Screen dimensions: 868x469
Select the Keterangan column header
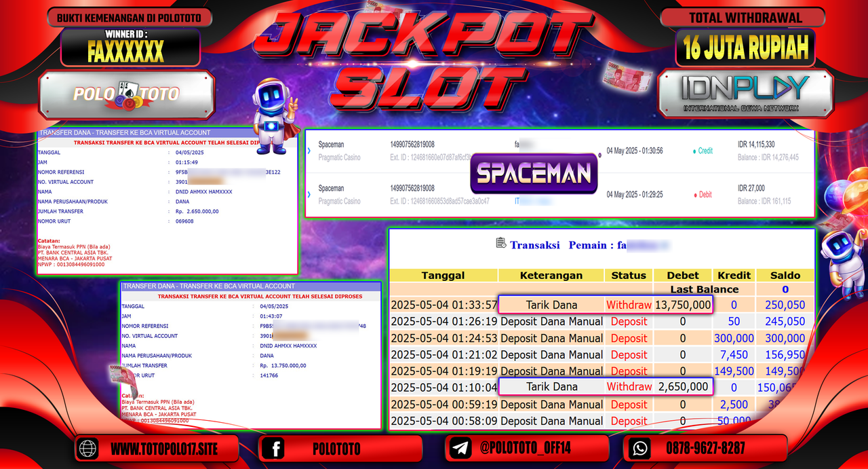point(551,275)
